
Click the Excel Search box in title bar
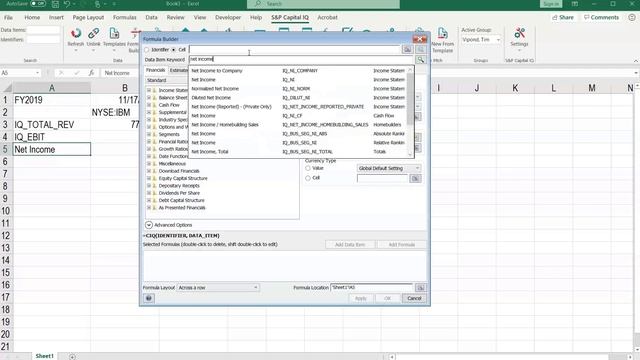click(x=323, y=4)
